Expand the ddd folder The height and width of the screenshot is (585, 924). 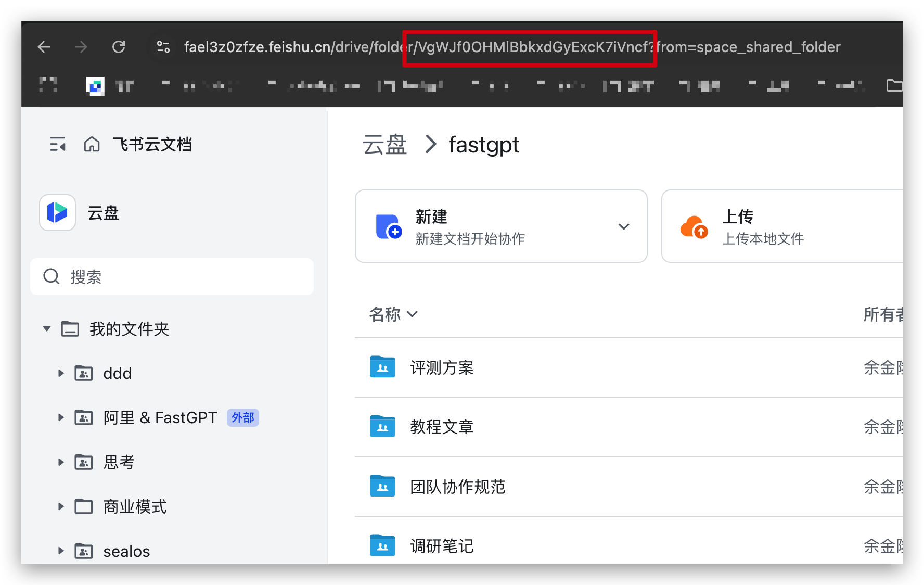pos(61,373)
